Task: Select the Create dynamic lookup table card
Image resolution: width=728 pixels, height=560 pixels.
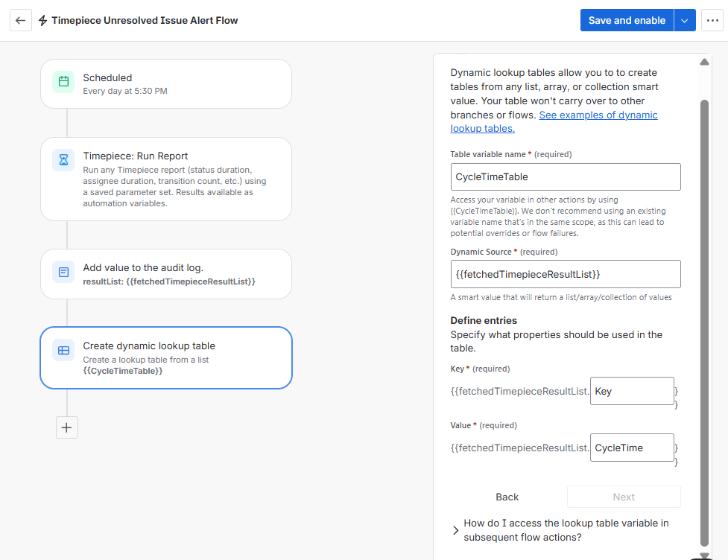Action: [x=166, y=357]
